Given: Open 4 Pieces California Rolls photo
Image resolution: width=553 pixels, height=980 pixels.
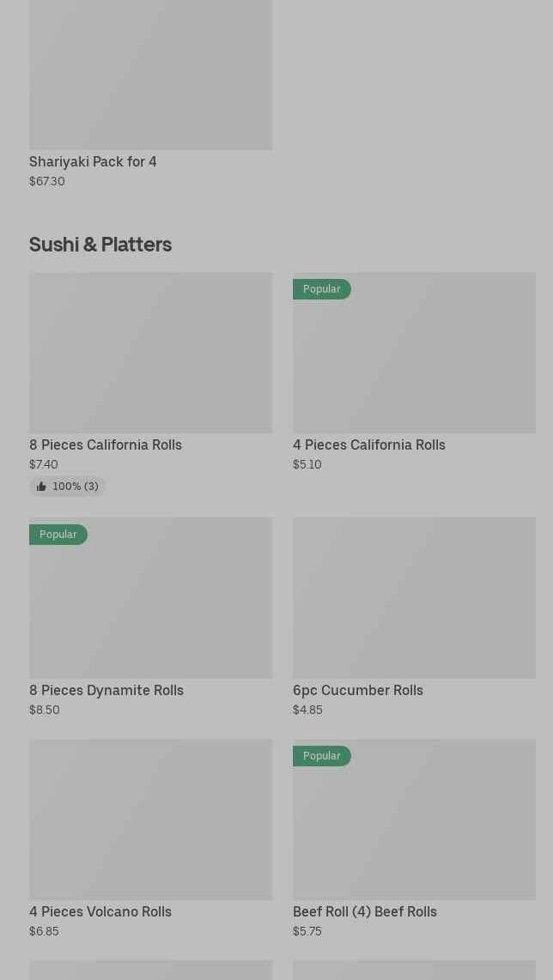Looking at the screenshot, I should 414,360.
